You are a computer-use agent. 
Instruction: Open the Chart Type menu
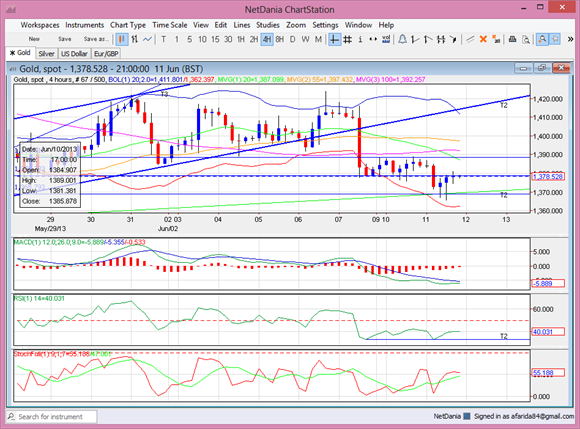(128, 25)
